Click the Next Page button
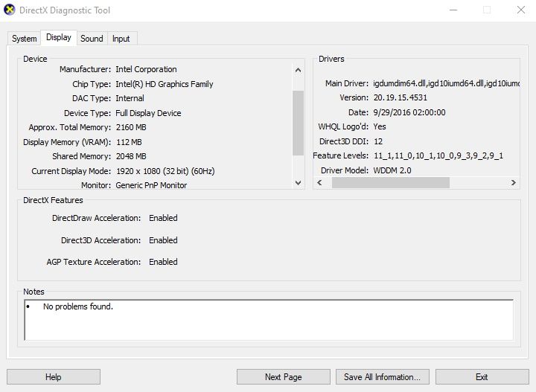The image size is (536, 392). click(x=284, y=376)
